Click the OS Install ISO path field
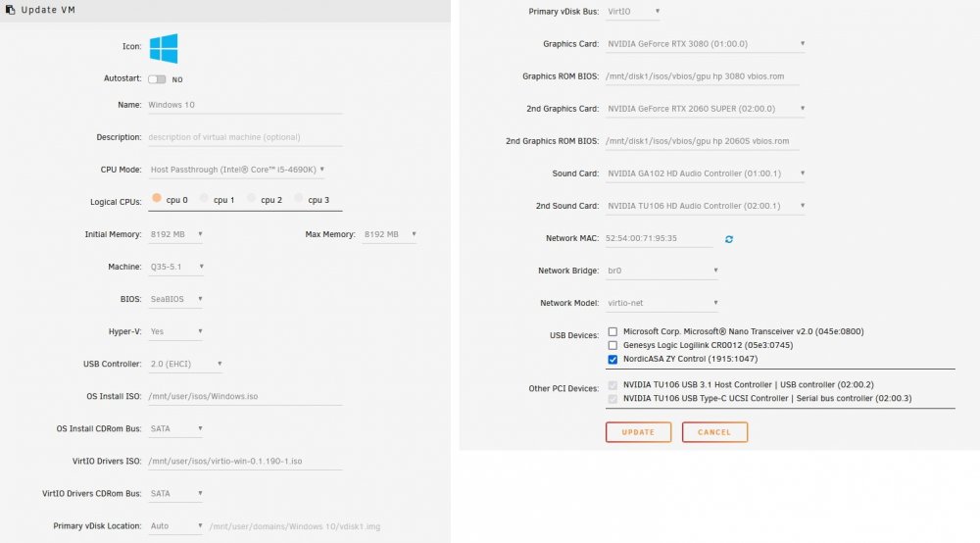The height and width of the screenshot is (543, 980). click(x=245, y=396)
